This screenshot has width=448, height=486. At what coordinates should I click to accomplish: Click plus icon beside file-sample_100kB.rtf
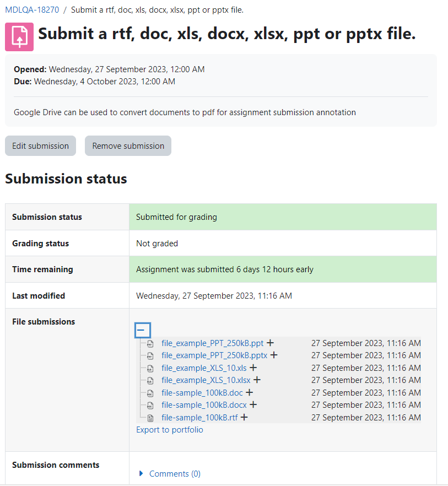(x=244, y=417)
